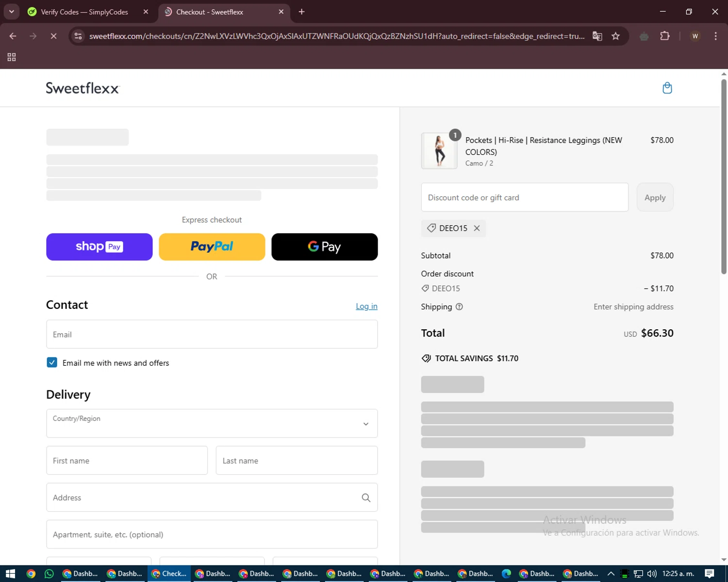728x582 pixels.
Task: Click the Enter shipping address text
Action: pos(633,307)
